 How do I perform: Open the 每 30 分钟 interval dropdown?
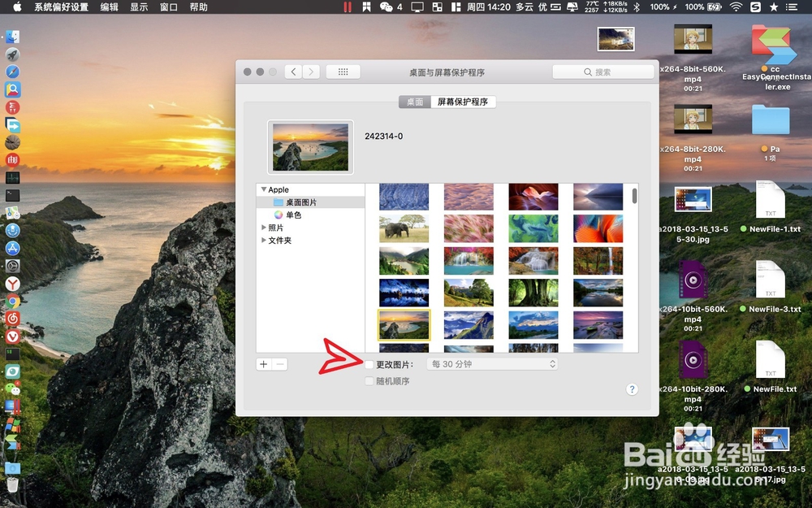(x=491, y=363)
